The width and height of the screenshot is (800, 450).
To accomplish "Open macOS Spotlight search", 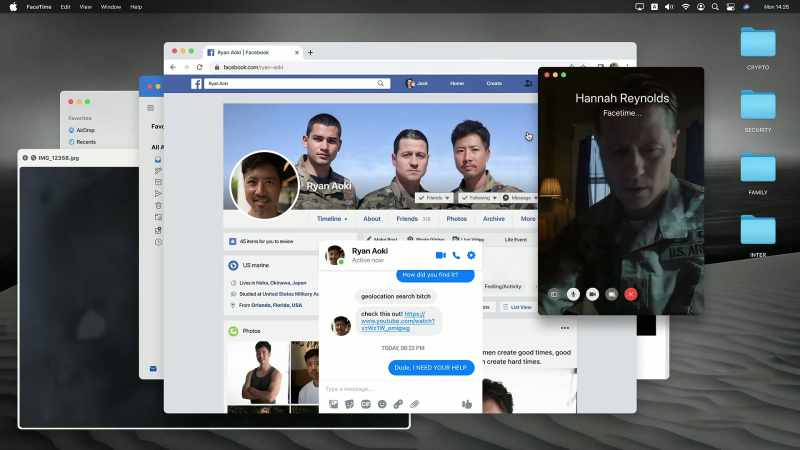I will tap(715, 7).
